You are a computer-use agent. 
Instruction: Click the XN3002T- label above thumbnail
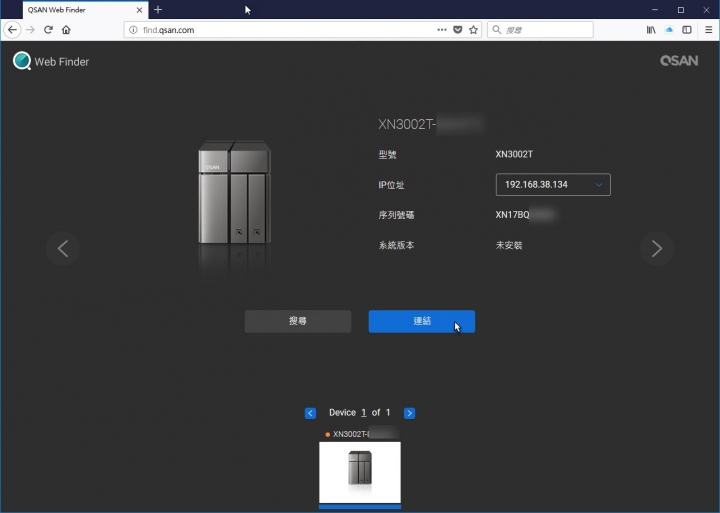pos(351,434)
